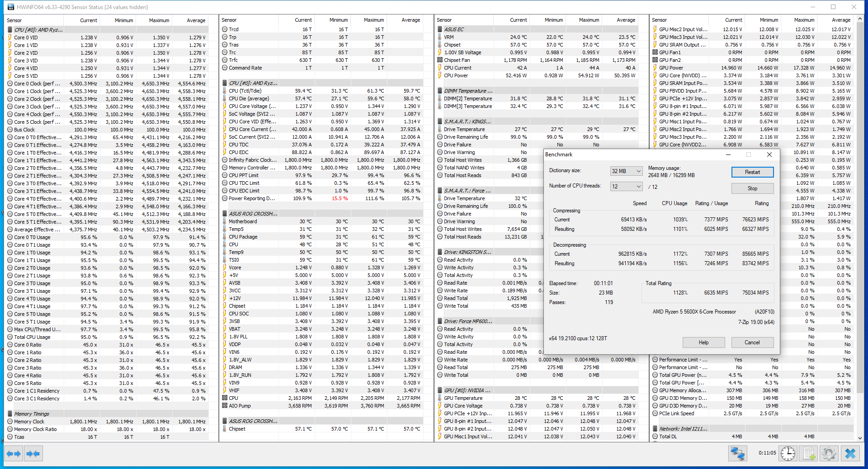Screen dimensions: 868x469
Task: Click the scrollbar down arrow at far right
Action: (x=860, y=438)
